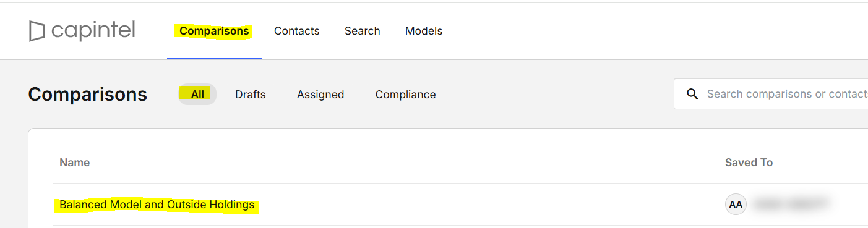Click the Comparisons page heading
This screenshot has width=868, height=228.
(x=88, y=95)
